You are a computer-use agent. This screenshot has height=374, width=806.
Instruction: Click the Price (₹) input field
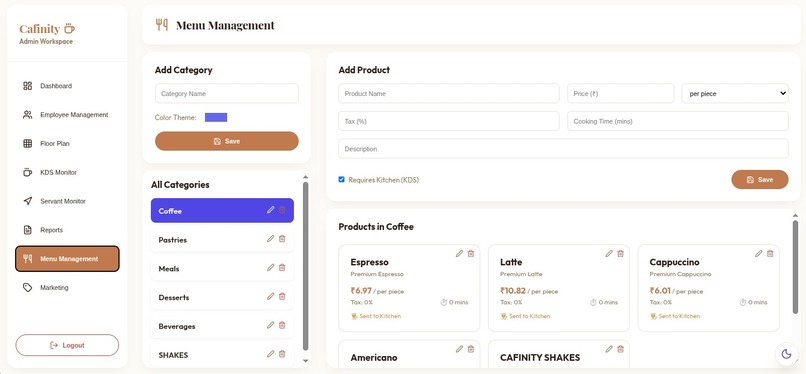click(620, 94)
